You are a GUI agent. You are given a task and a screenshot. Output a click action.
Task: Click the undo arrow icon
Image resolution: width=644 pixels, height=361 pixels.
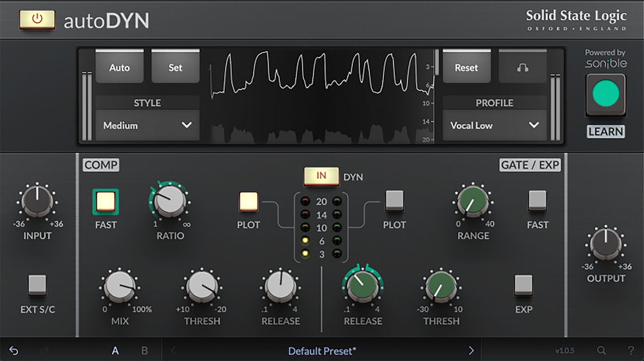click(x=14, y=351)
